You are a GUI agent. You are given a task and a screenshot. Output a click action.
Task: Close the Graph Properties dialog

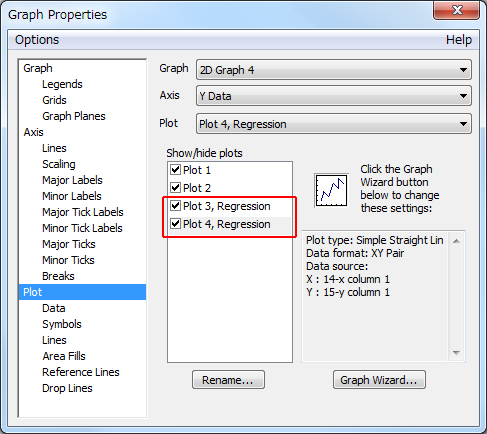pos(457,10)
